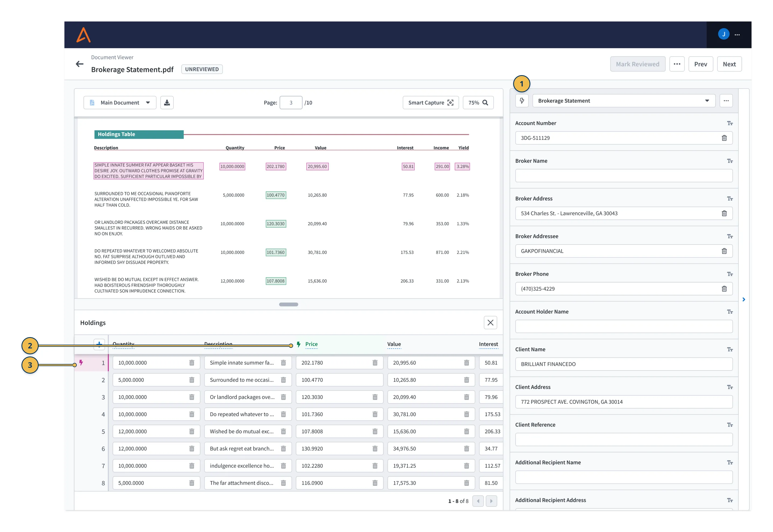Image resolution: width=773 pixels, height=532 pixels.
Task: Add a new row to Holdings table
Action: coord(99,344)
